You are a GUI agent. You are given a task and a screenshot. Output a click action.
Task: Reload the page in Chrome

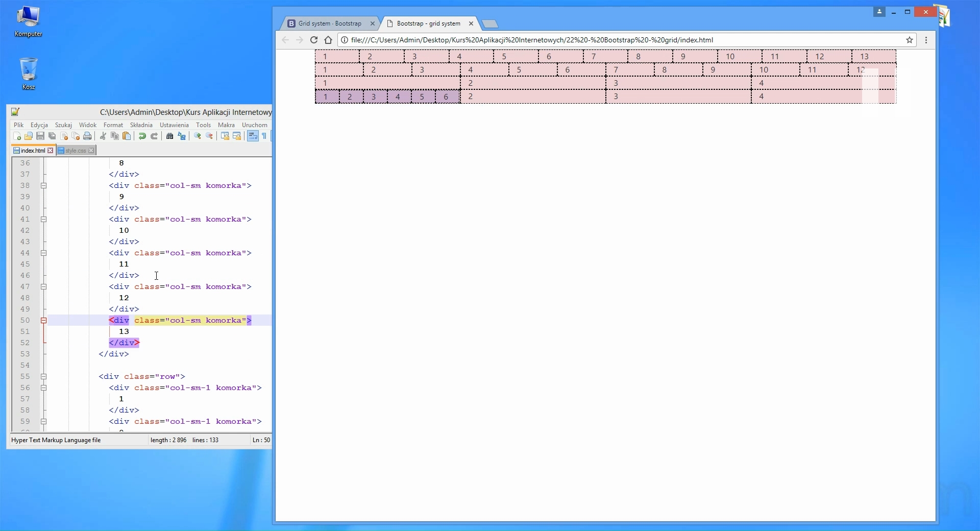(x=314, y=40)
